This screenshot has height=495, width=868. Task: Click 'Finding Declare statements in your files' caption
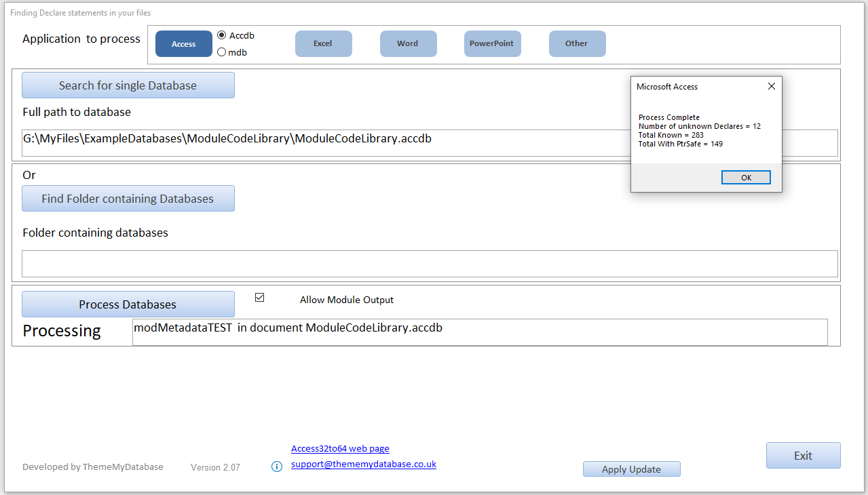tap(81, 13)
